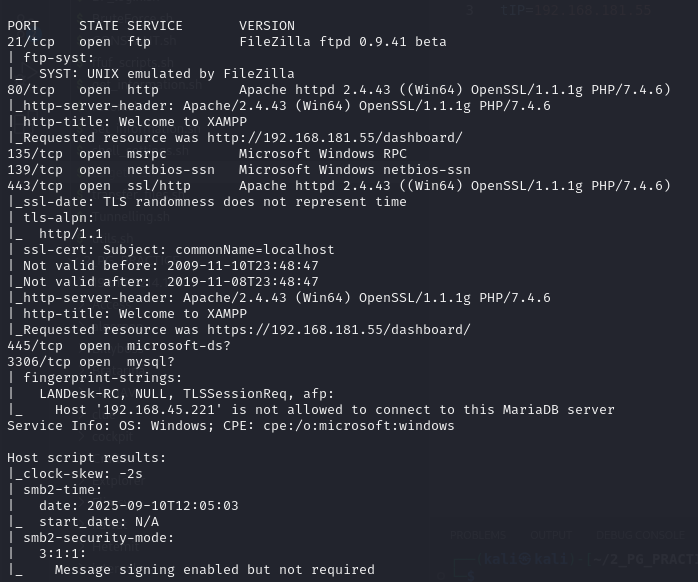Open Tunnelling.sh in the background file tree

click(131, 217)
